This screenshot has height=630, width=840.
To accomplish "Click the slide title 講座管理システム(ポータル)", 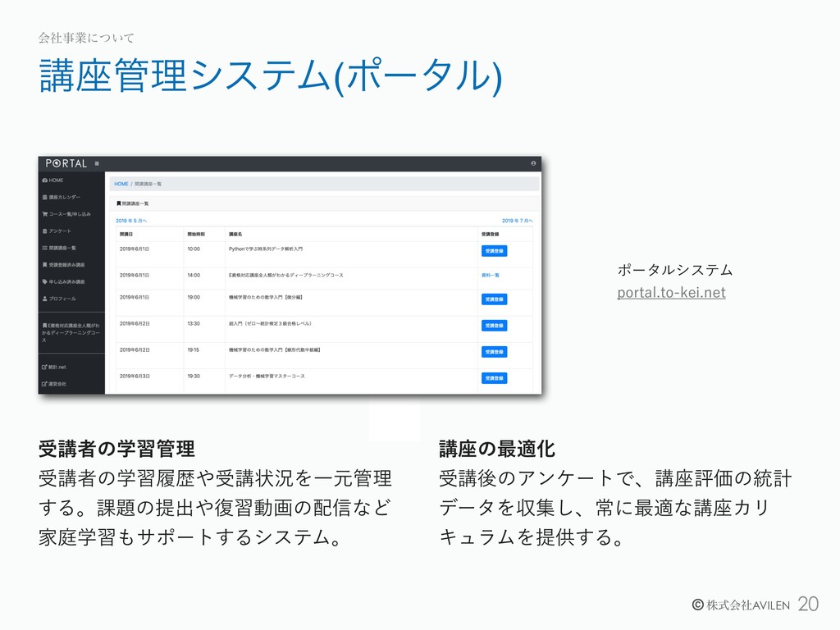I will [271, 76].
